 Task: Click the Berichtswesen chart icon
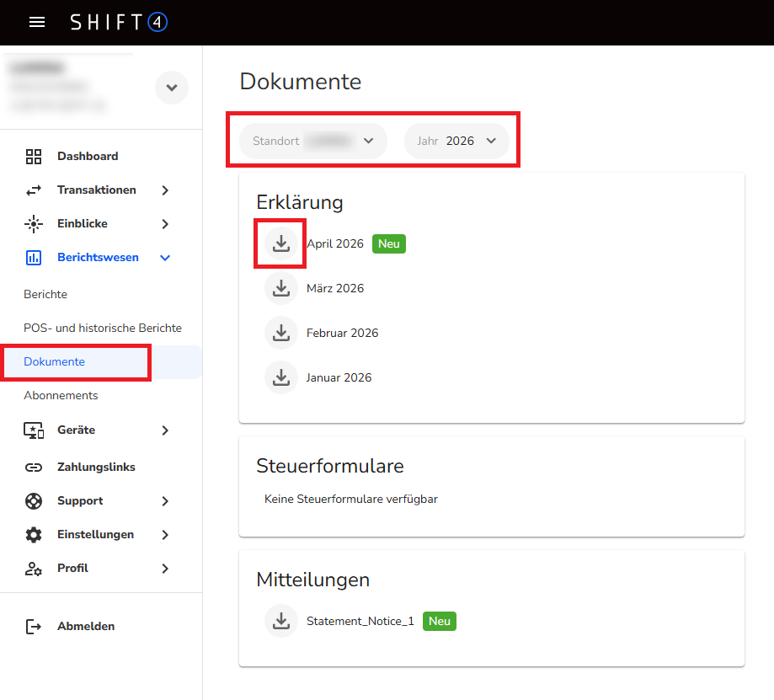[34, 258]
